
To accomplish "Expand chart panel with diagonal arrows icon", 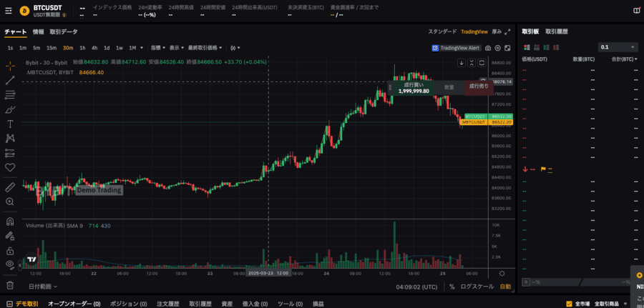I will pos(507,31).
